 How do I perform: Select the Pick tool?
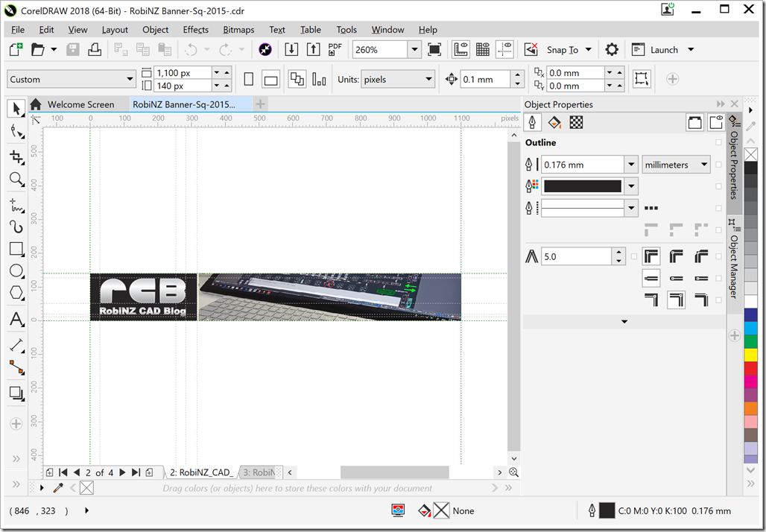click(x=15, y=108)
